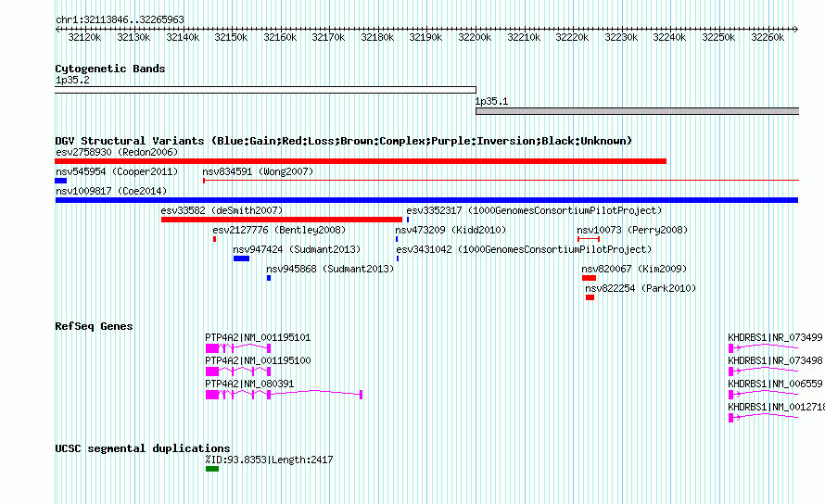This screenshot has height=504, width=825.
Task: Click the 32180k ruler tick label
Action: [377, 37]
